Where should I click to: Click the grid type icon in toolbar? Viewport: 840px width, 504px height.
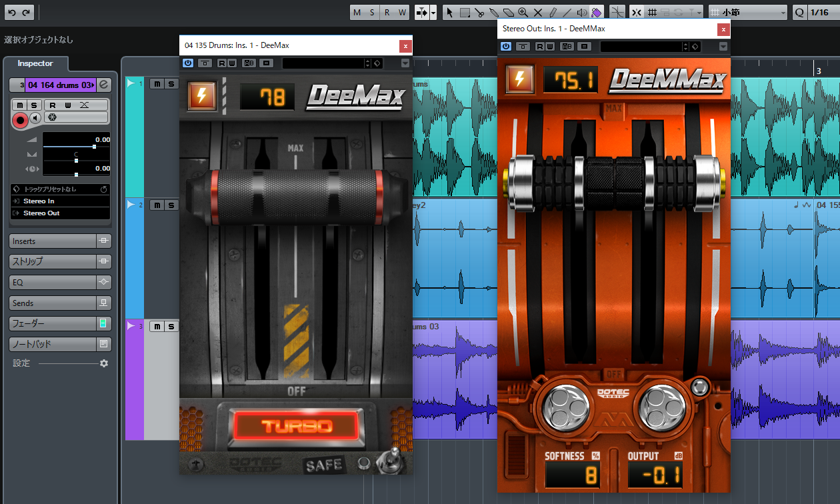(x=653, y=12)
